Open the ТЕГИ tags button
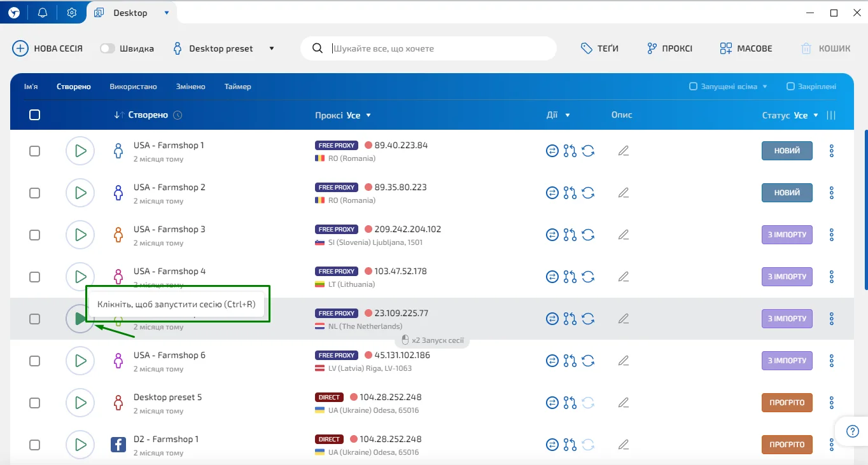This screenshot has height=465, width=868. [x=599, y=48]
